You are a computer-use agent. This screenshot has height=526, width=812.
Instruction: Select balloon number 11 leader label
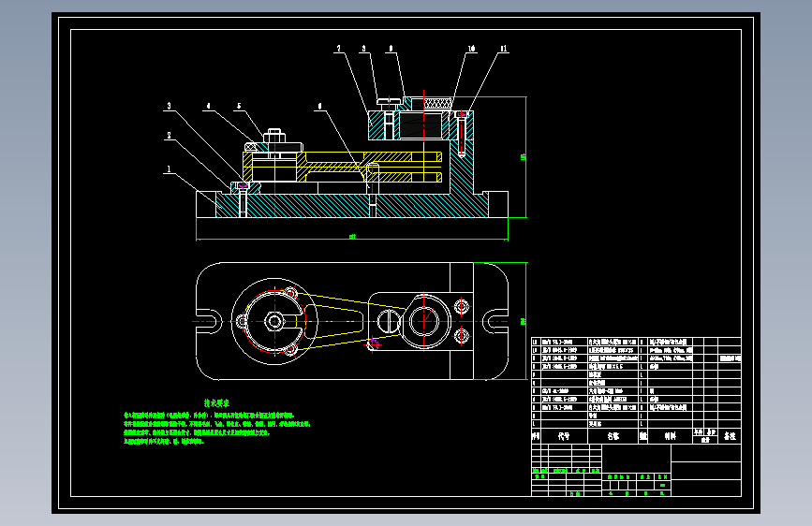[x=503, y=49]
